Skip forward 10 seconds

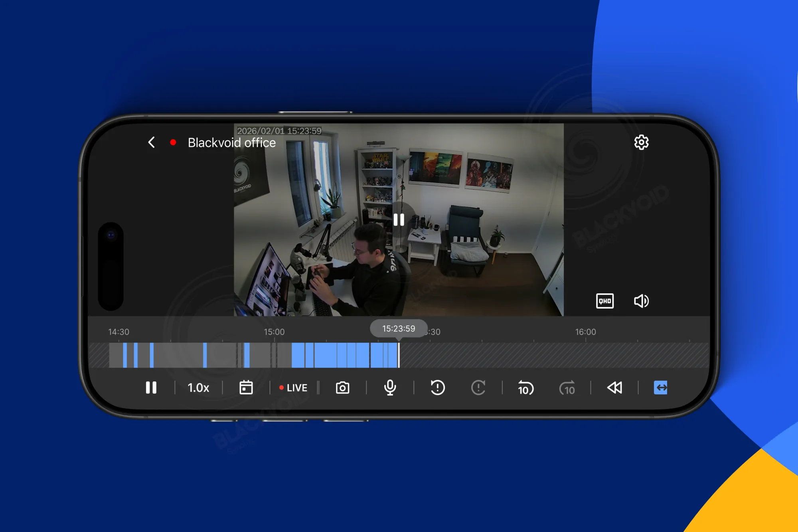pos(567,388)
